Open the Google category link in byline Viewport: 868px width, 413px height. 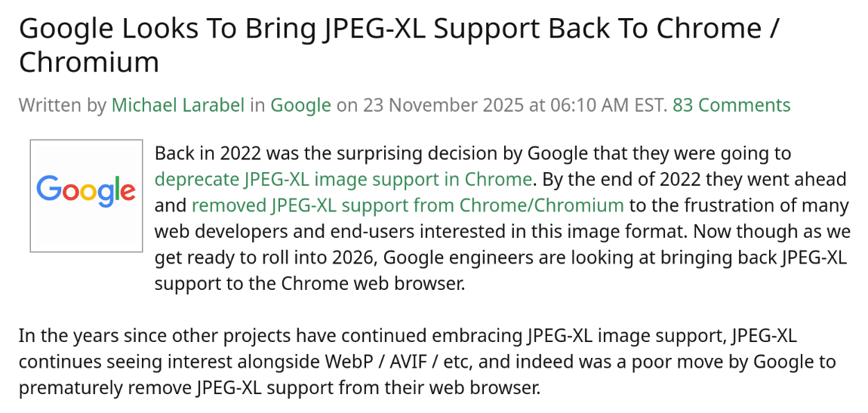300,105
